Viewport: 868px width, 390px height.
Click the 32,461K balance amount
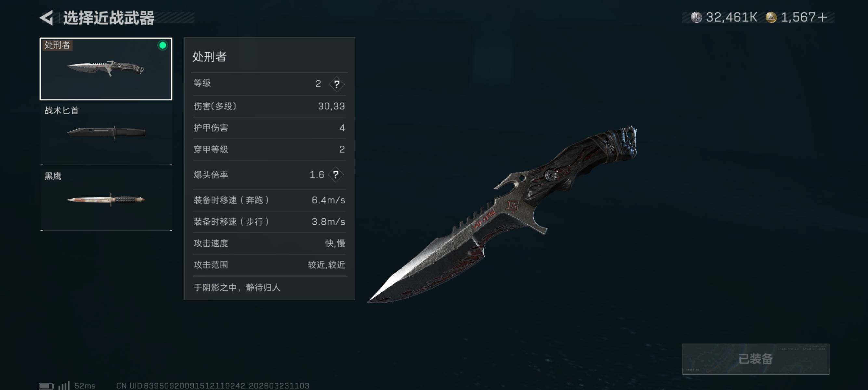pyautogui.click(x=731, y=17)
